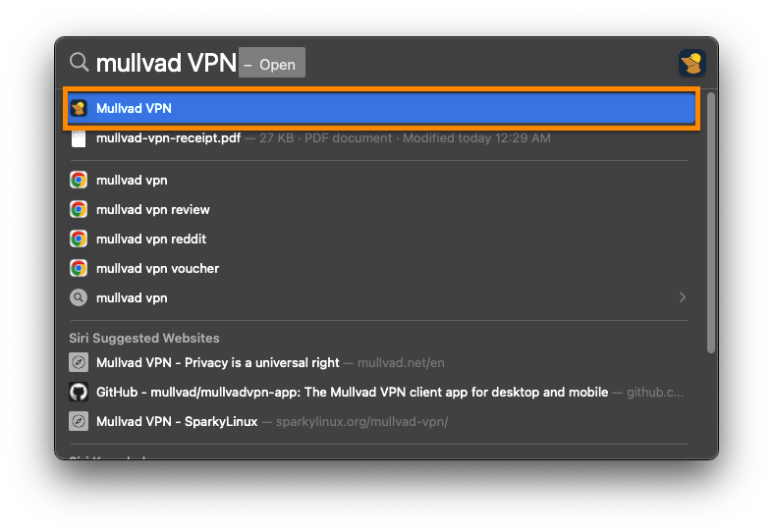Click the GitHub icon in suggested websites
Screen dimensions: 773x532
click(x=80, y=393)
